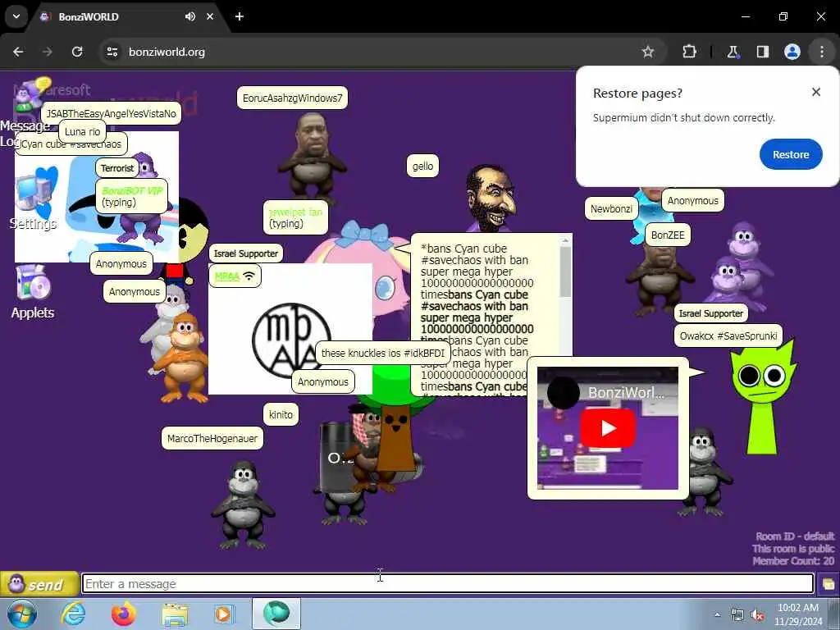Screen dimensions: 840x630
Task: Show hidden system tray icons
Action: (x=717, y=614)
